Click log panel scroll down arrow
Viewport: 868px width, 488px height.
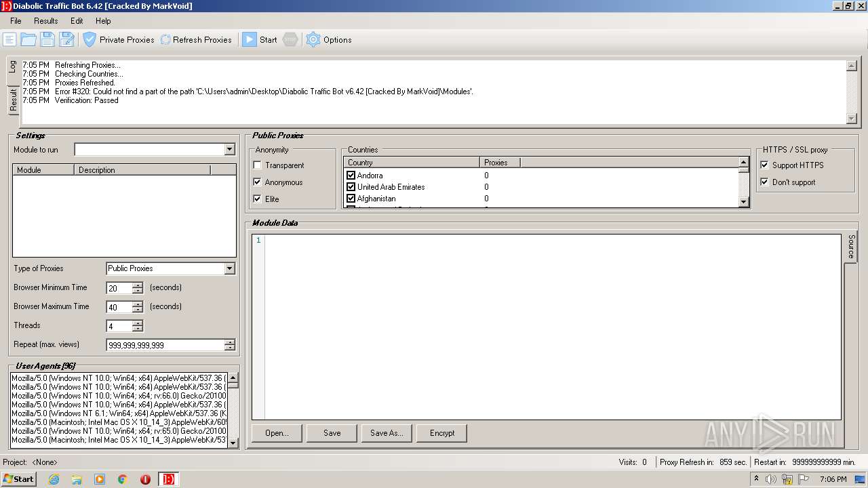[852, 119]
